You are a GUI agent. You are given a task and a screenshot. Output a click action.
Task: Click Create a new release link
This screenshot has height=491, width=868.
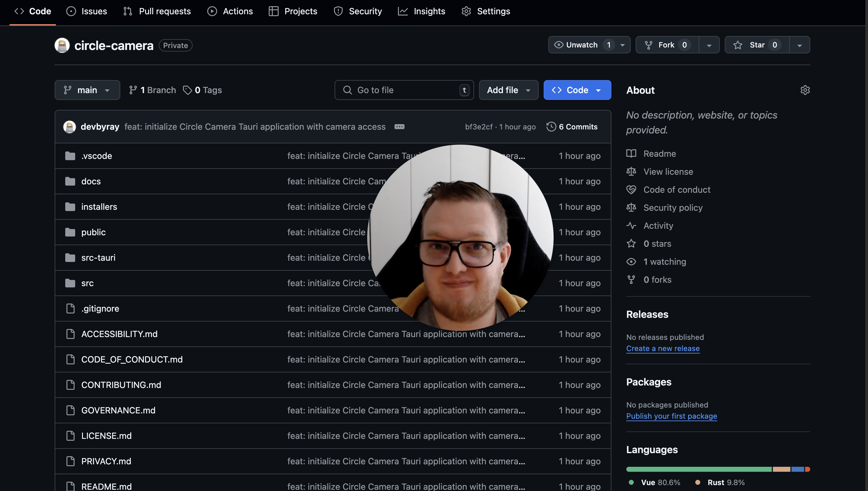pos(662,348)
